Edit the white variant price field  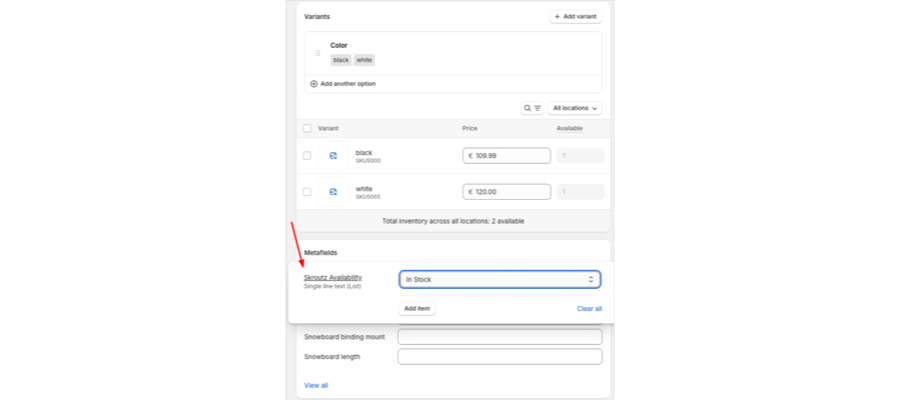[x=507, y=192]
